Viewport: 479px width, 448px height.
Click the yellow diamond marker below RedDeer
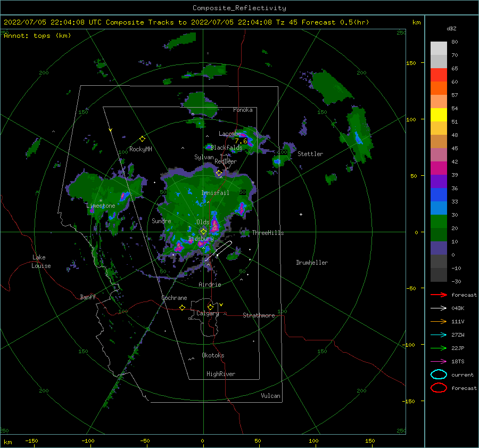pos(219,173)
